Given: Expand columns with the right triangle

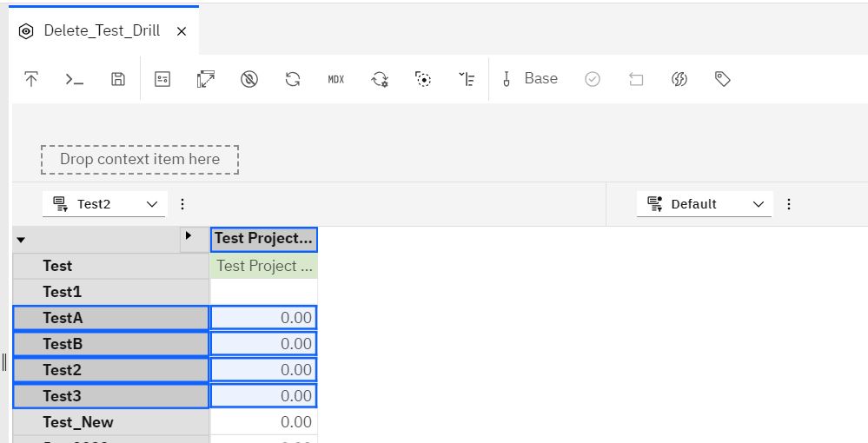Looking at the screenshot, I should click(x=189, y=236).
